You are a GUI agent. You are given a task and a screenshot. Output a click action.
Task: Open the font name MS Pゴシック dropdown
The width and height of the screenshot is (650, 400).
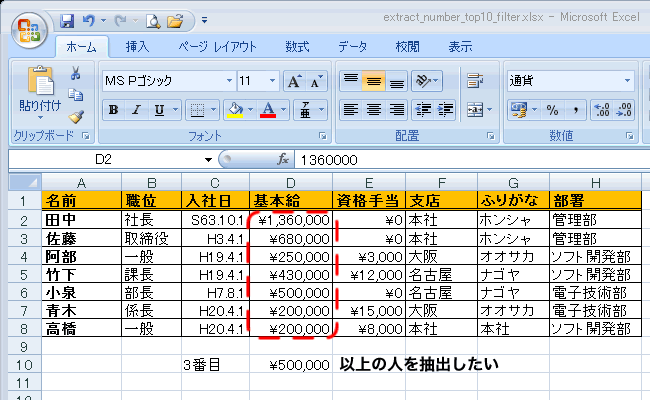pos(229,80)
